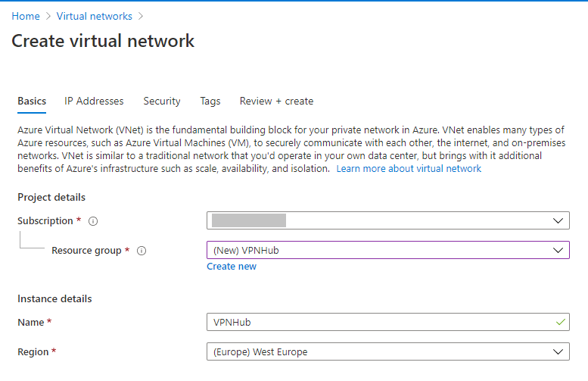Switch to the IP Addresses tab
This screenshot has height=381, width=588.
pyautogui.click(x=94, y=101)
